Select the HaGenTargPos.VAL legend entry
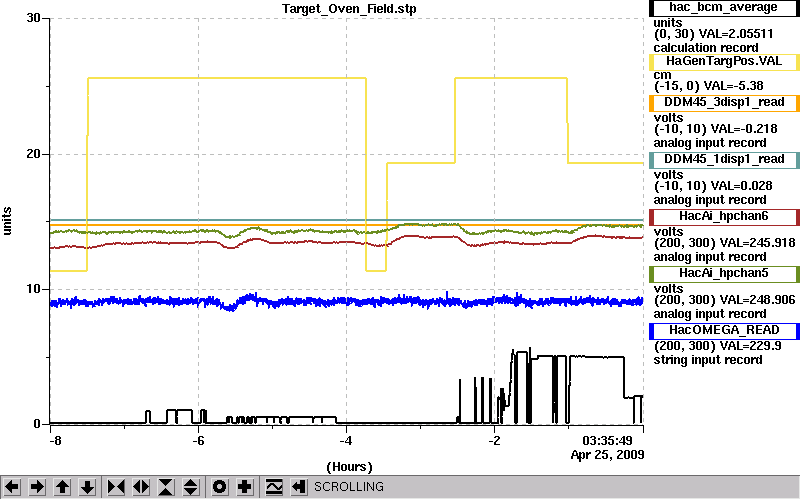 click(723, 62)
